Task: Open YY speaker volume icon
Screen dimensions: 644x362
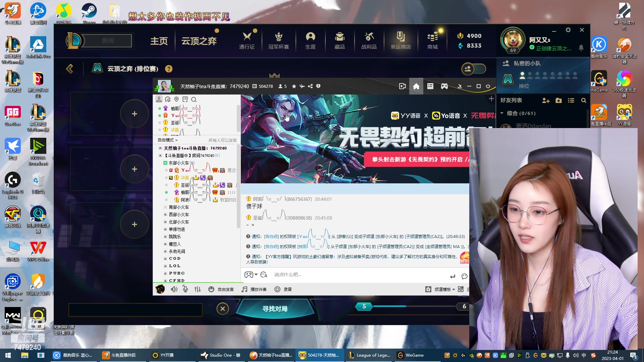Action: tap(174, 289)
